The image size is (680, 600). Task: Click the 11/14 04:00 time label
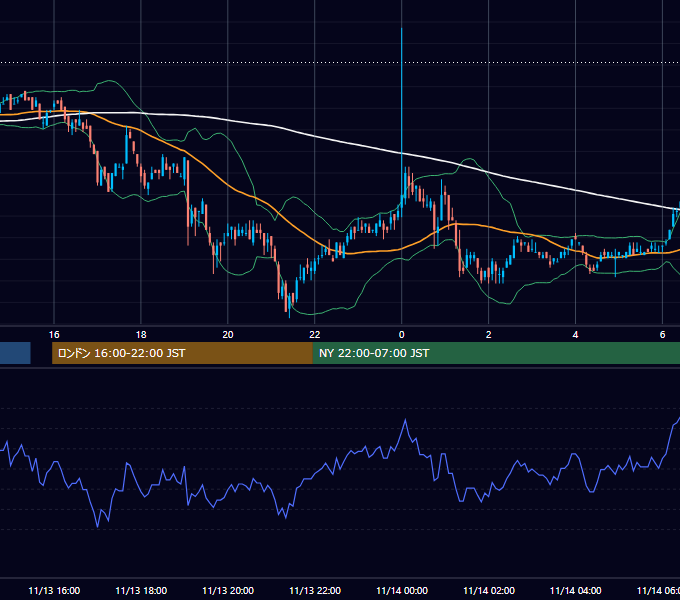(575, 590)
